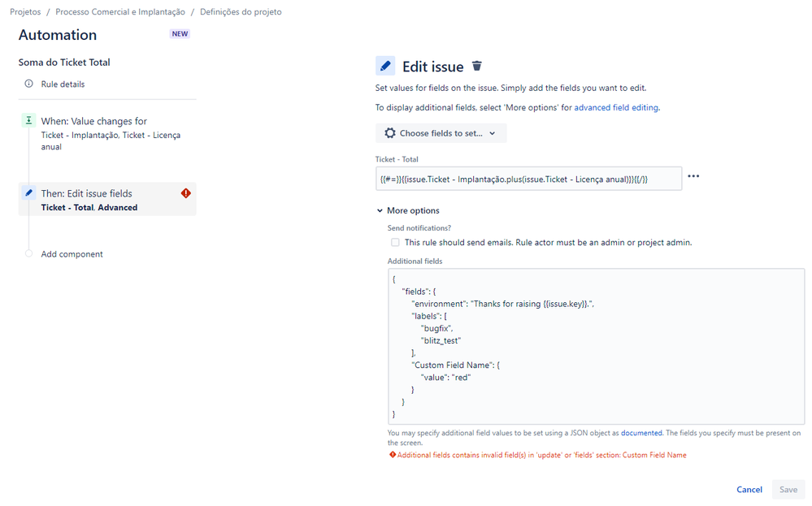Click the Cancel button
812x506 pixels.
click(749, 490)
